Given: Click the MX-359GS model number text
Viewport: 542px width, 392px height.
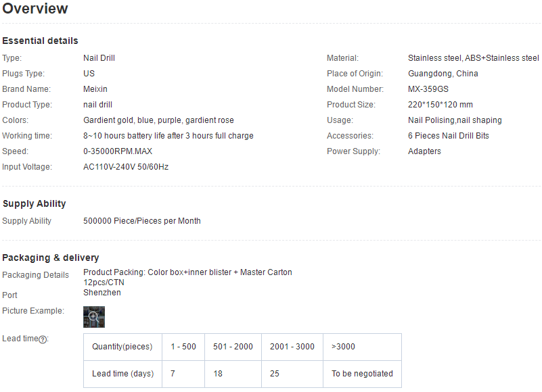Looking at the screenshot, I should (x=428, y=89).
